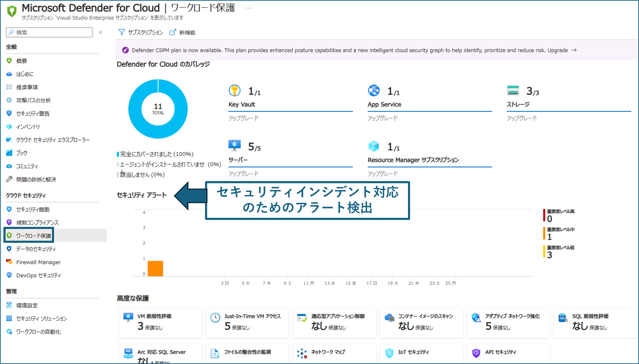Image resolution: width=639 pixels, height=364 pixels.
Task: Collapse the sidebar with the double chevron
Action: tap(100, 32)
